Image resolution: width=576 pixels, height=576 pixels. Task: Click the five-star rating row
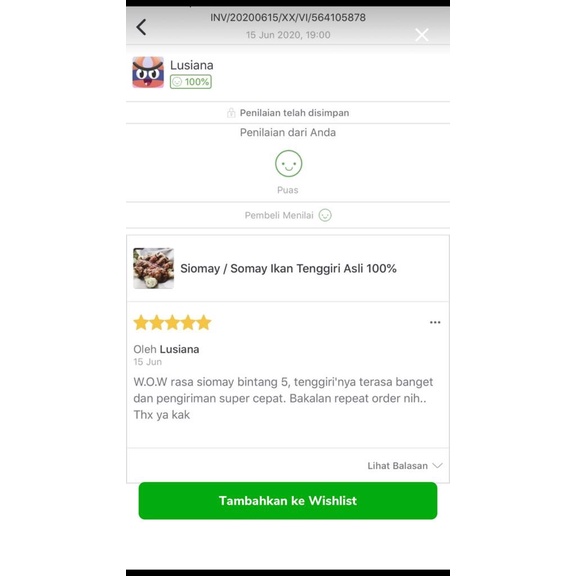click(x=172, y=323)
